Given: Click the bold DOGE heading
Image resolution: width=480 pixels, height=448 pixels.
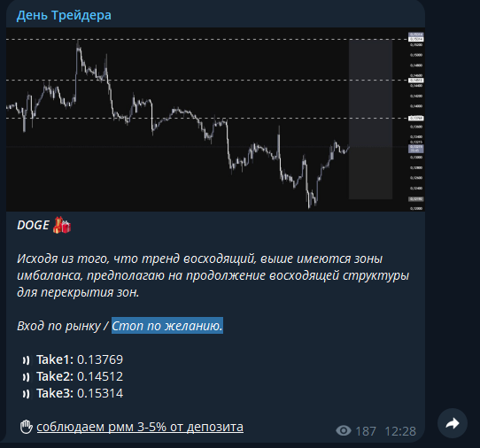Looking at the screenshot, I should pyautogui.click(x=33, y=225).
